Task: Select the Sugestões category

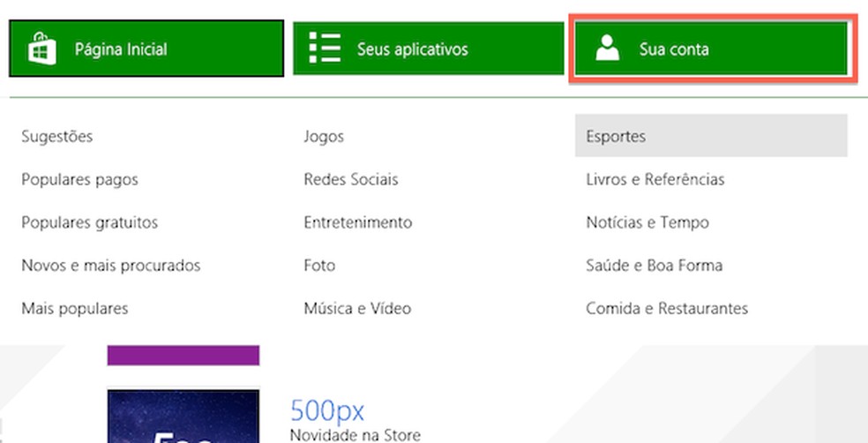Action: click(x=57, y=137)
